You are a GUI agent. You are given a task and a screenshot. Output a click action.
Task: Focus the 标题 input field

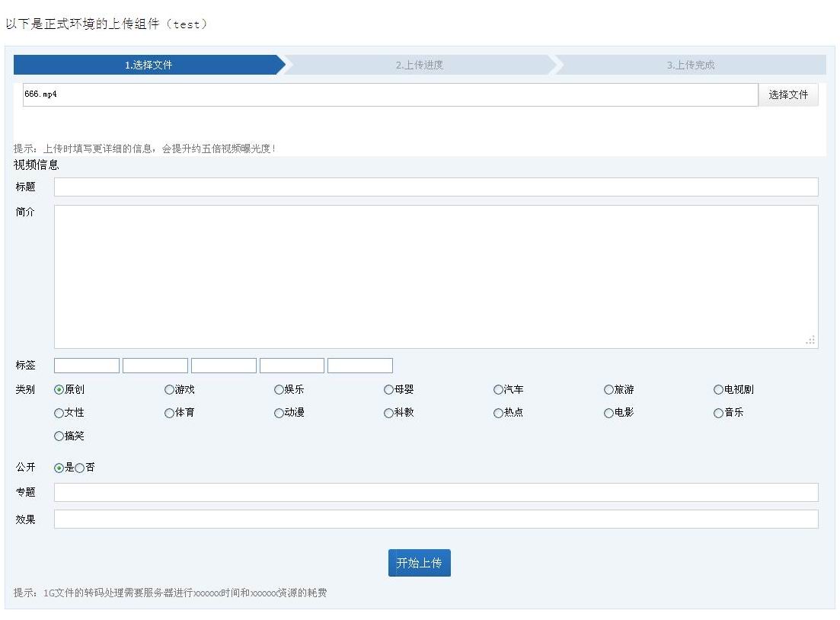point(436,187)
